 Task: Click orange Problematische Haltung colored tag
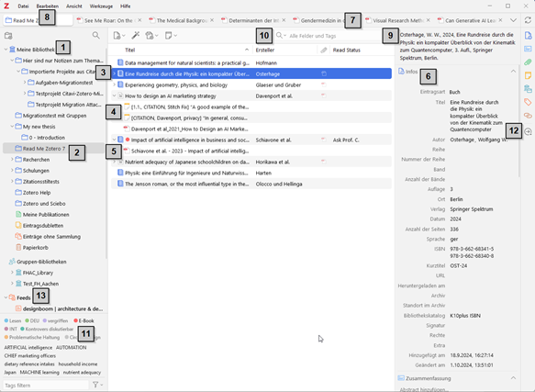click(32, 337)
